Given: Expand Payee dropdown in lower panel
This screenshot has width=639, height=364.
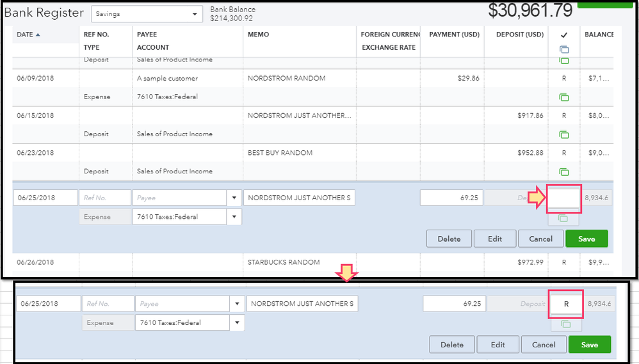Looking at the screenshot, I should click(237, 304).
